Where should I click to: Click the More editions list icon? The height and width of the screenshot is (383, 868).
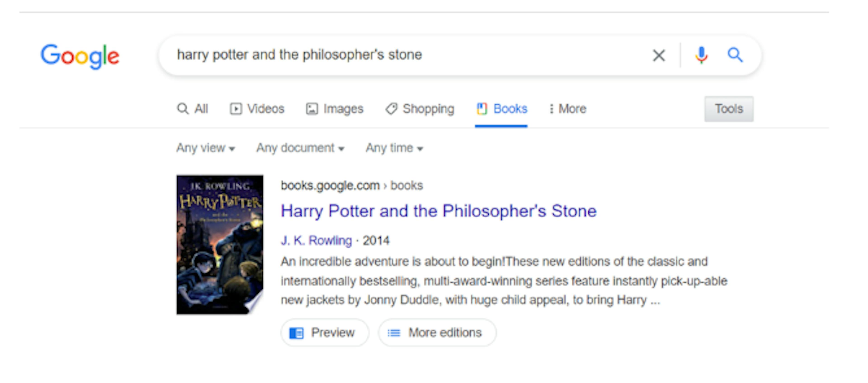pos(394,333)
